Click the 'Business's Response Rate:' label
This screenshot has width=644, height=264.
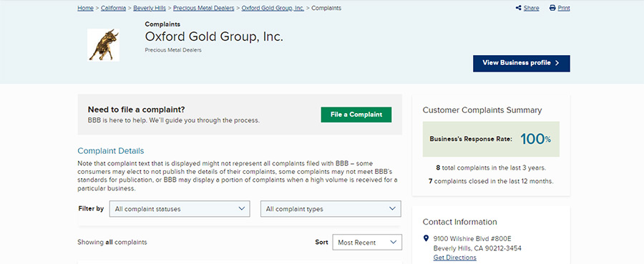coord(471,139)
